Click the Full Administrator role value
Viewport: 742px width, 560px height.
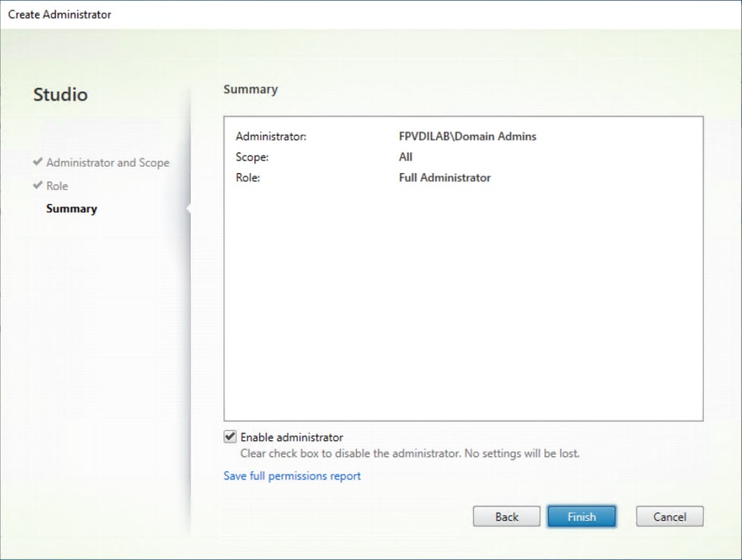point(445,177)
